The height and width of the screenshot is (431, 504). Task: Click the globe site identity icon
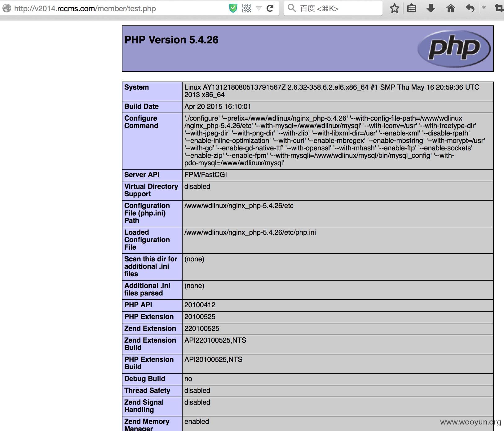pyautogui.click(x=7, y=8)
